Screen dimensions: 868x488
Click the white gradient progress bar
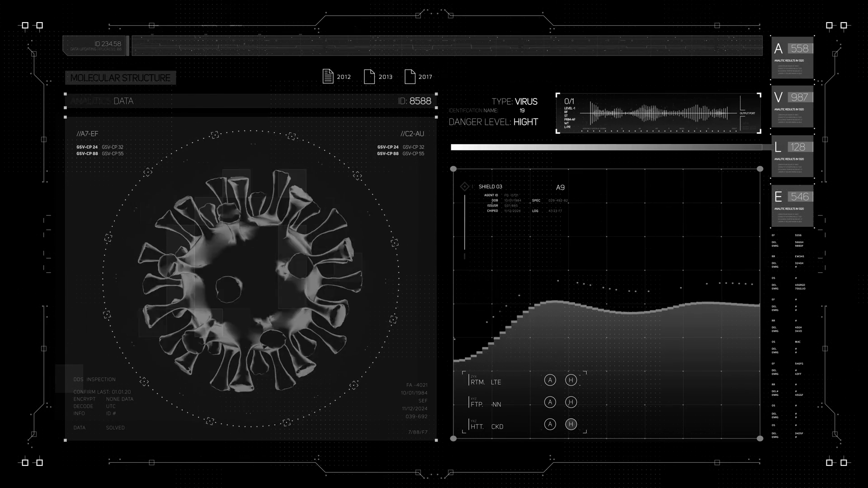(x=606, y=147)
